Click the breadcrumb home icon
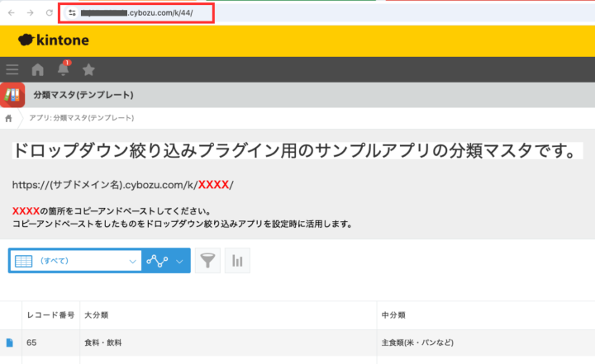595x364 pixels. pos(9,118)
